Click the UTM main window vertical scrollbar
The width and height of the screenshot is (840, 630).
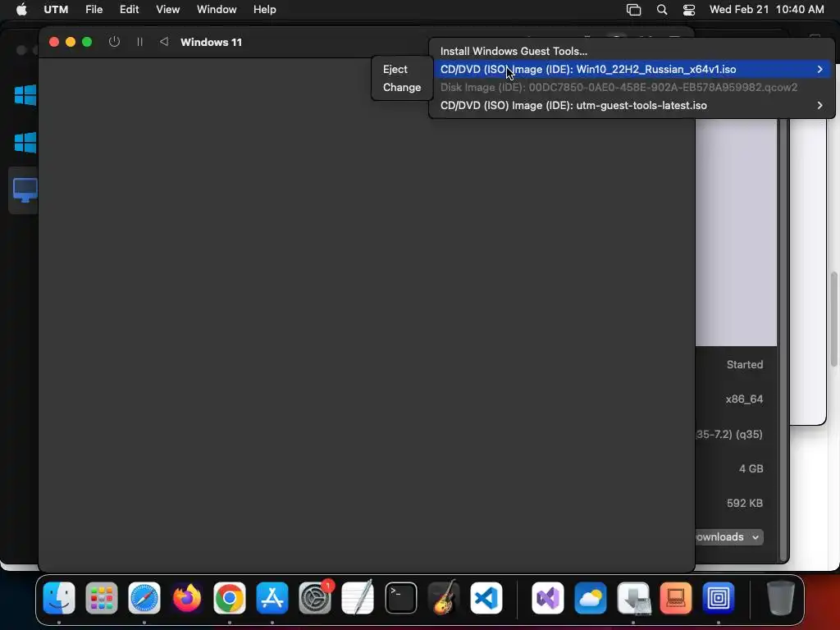point(783,340)
